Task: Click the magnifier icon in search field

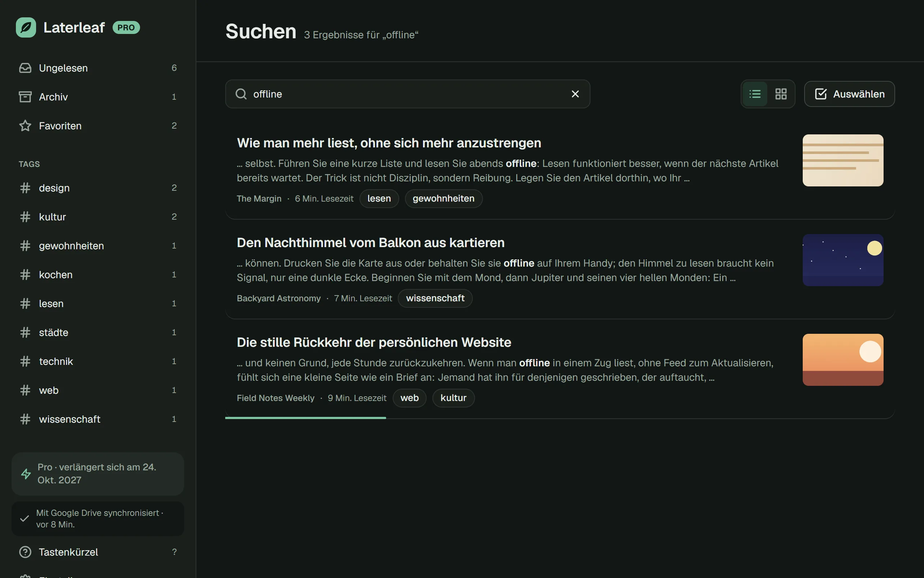Action: [x=241, y=94]
